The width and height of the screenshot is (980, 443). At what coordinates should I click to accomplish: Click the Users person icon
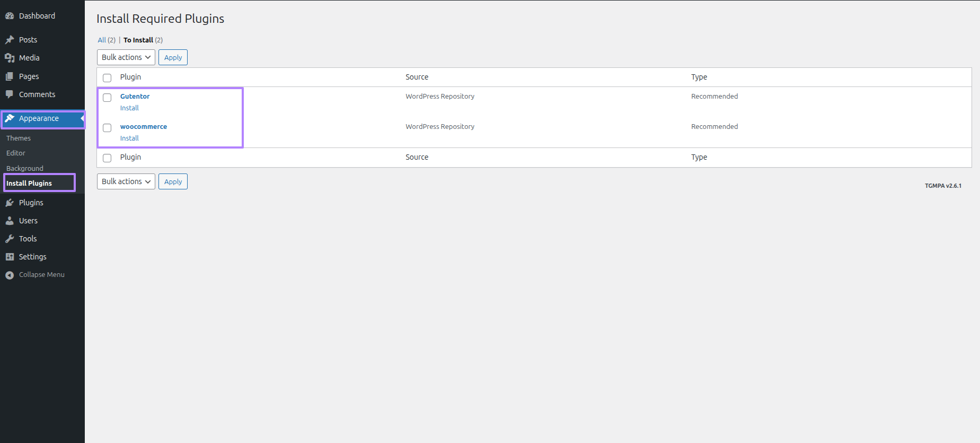[10, 221]
